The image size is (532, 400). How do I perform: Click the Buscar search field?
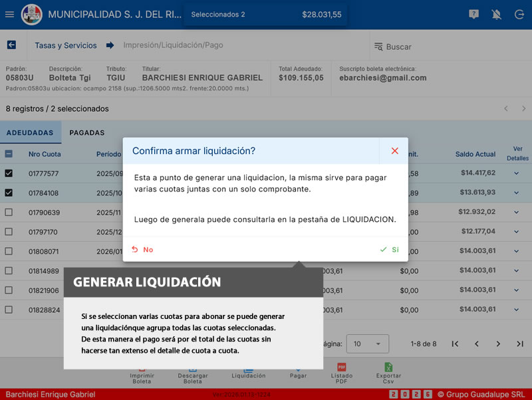[x=446, y=47]
